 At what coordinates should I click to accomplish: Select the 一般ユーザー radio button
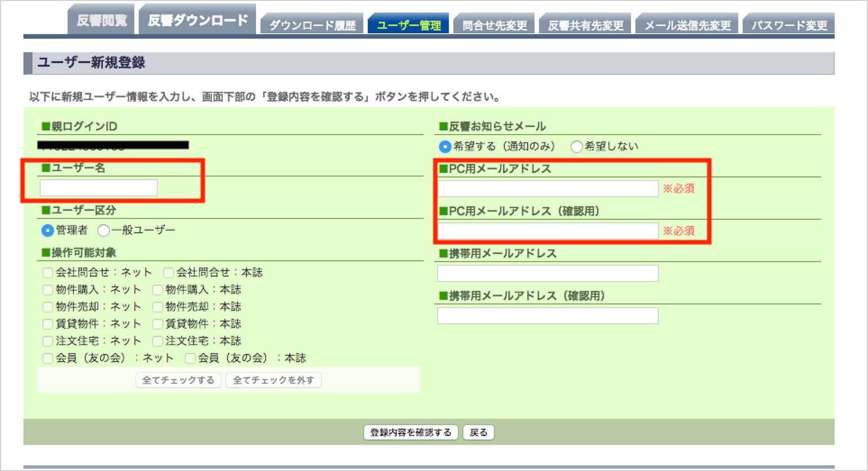click(103, 230)
